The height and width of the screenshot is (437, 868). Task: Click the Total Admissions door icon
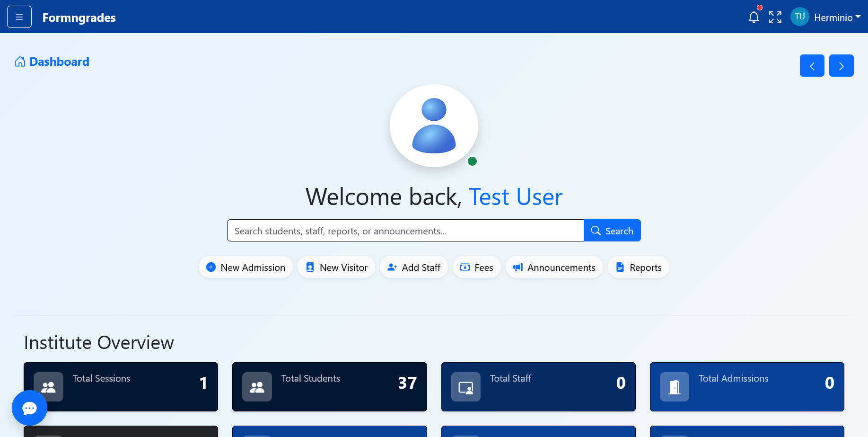[674, 387]
